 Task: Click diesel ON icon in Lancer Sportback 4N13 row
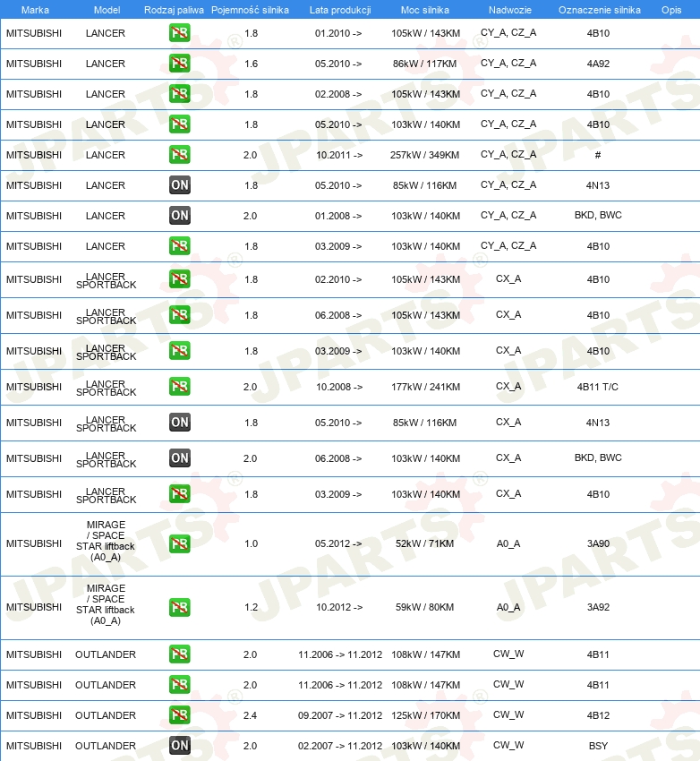click(x=180, y=423)
